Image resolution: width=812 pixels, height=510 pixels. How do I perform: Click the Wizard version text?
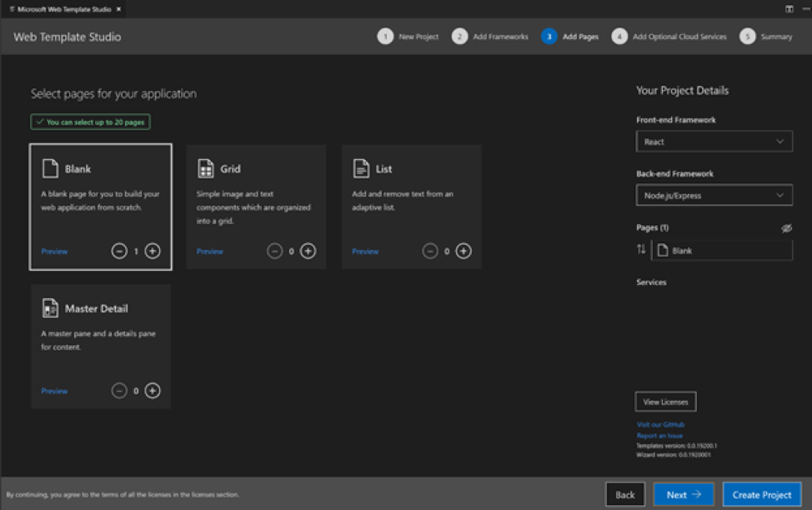[674, 455]
